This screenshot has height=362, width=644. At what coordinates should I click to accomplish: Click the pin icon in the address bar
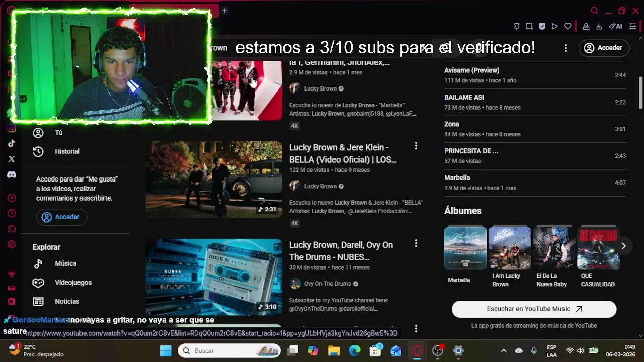coord(516,26)
